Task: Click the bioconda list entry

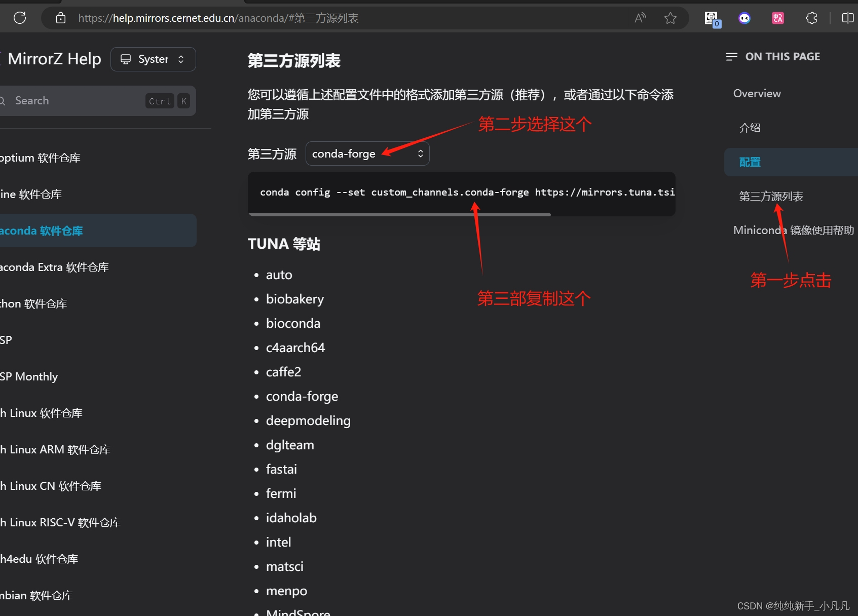Action: click(293, 323)
